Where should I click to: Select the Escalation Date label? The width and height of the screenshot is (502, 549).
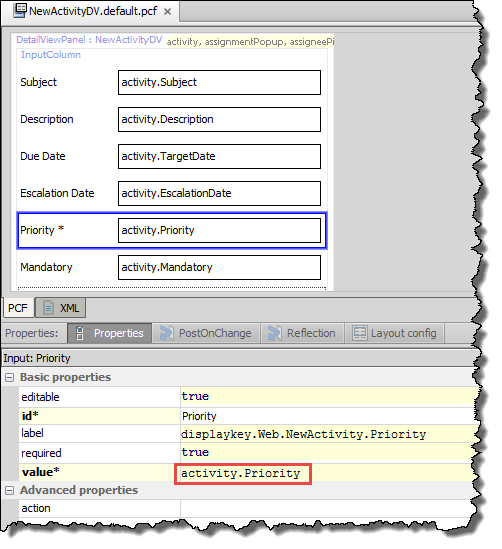(57, 193)
